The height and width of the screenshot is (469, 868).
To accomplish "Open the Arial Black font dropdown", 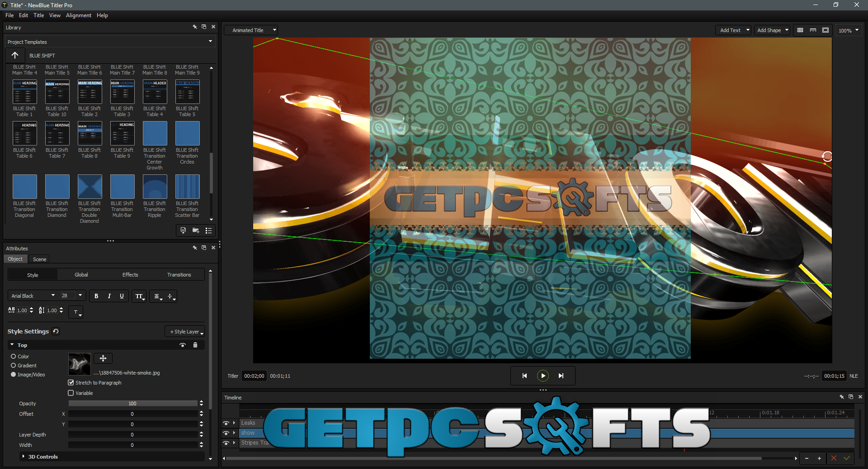I will [x=33, y=296].
